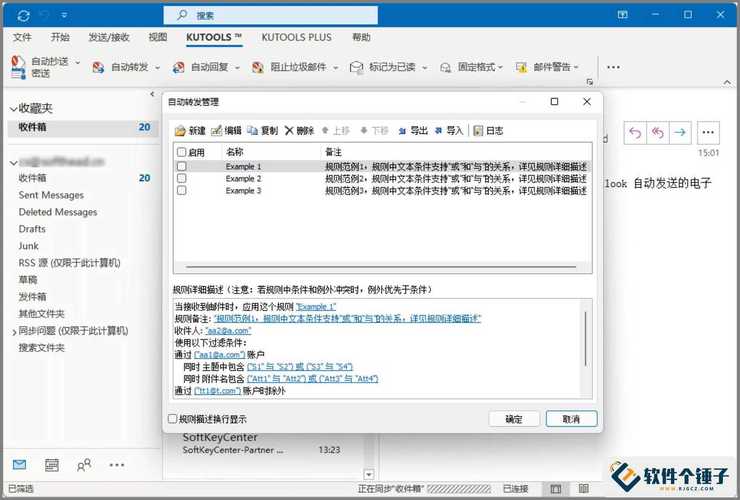Select Inbox (收件箱) under Favorites
This screenshot has height=500, width=740.
click(x=83, y=127)
